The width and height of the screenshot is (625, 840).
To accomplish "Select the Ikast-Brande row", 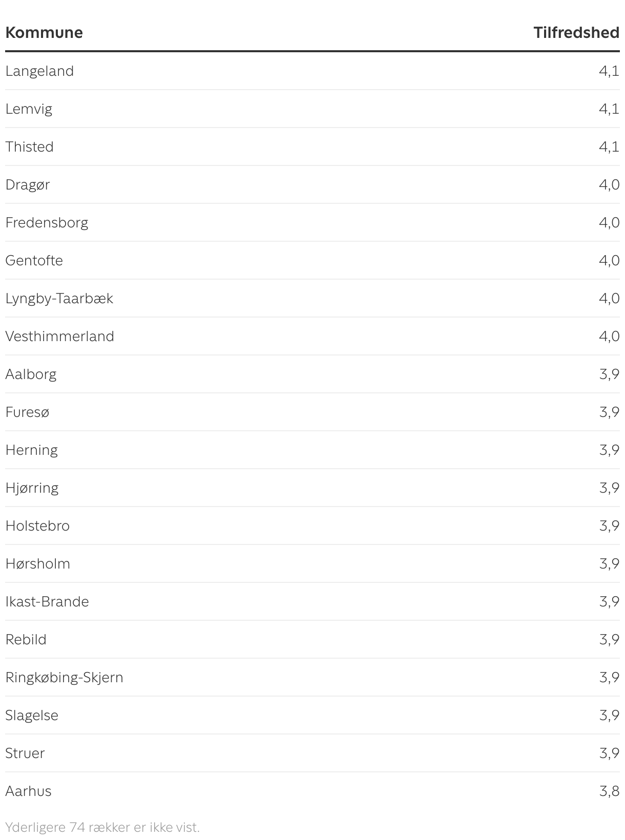I will (x=312, y=601).
